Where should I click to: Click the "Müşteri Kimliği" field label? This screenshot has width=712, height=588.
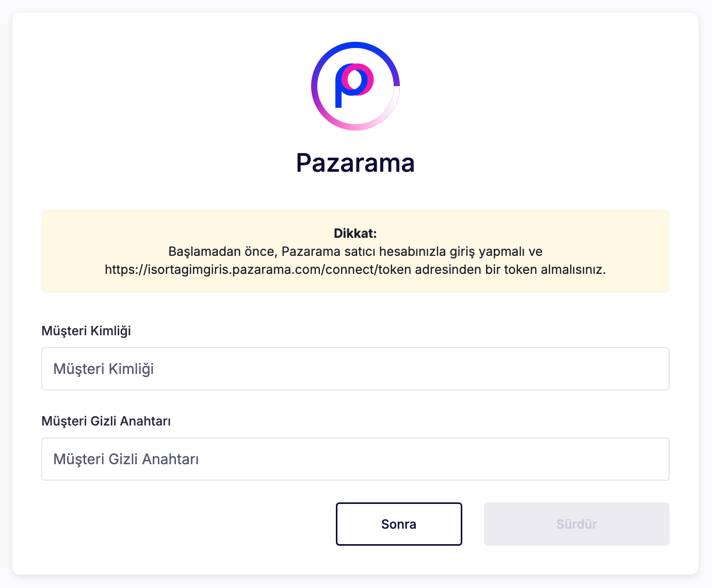coord(86,331)
